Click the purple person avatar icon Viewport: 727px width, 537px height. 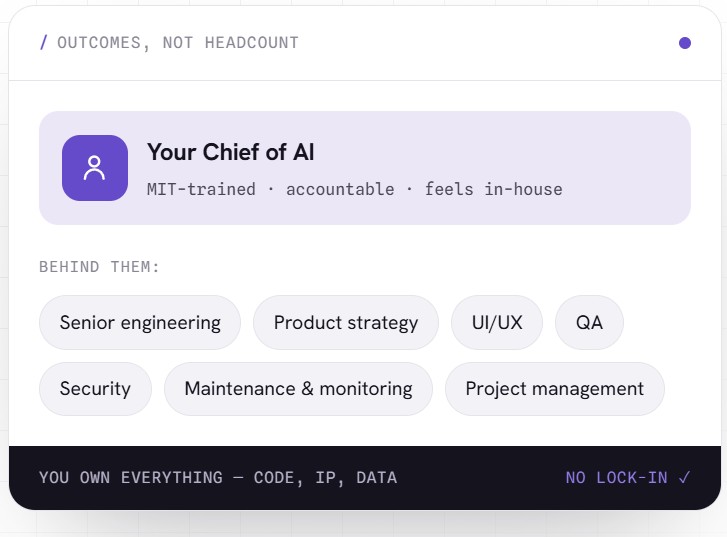tap(95, 168)
